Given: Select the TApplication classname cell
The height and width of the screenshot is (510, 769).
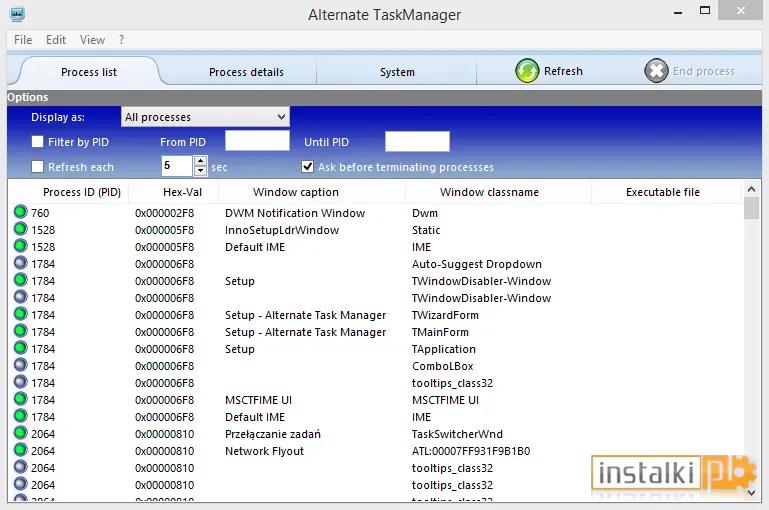Looking at the screenshot, I should click(443, 349).
